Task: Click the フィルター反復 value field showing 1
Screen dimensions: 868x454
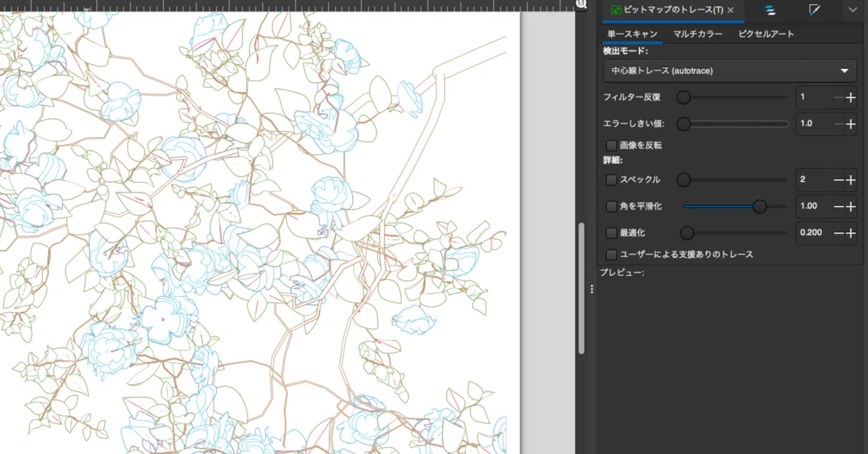Action: (x=814, y=97)
